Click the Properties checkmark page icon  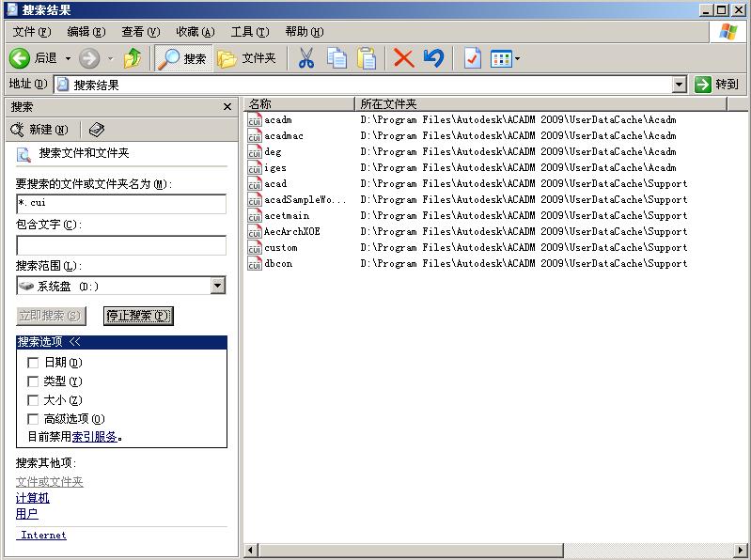pos(473,58)
